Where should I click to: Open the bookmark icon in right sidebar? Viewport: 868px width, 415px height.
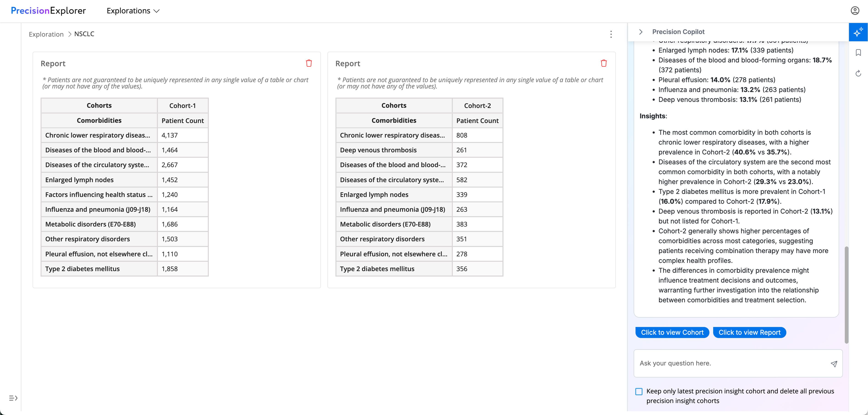point(858,53)
